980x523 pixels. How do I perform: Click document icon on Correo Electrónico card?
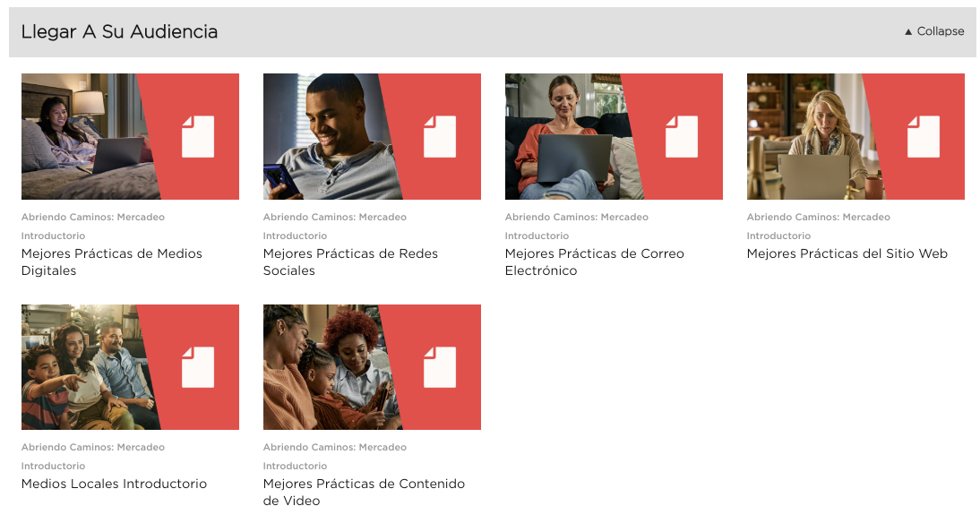[682, 136]
